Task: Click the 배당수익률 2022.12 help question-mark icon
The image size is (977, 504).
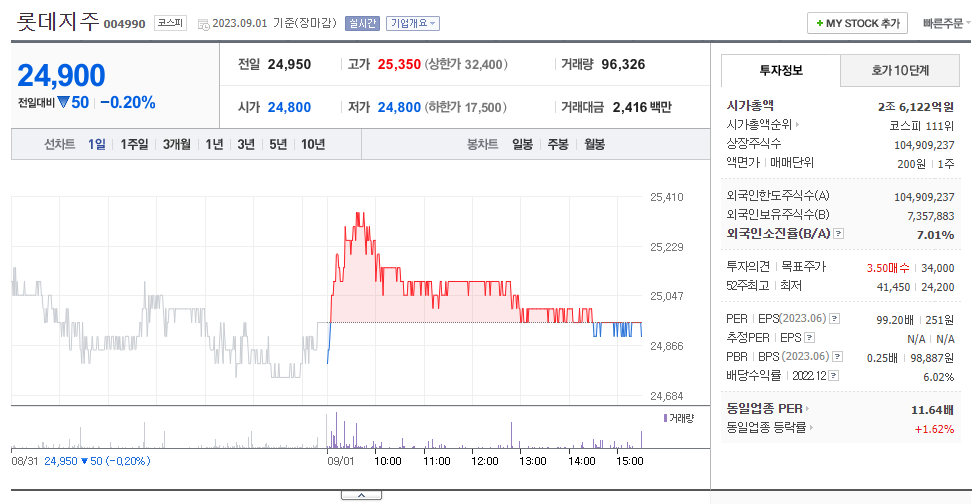Action: pyautogui.click(x=833, y=376)
